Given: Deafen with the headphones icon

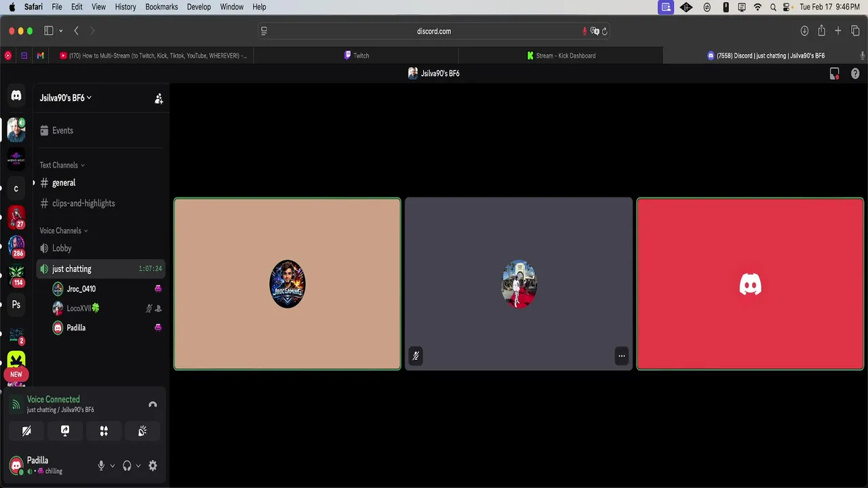Looking at the screenshot, I should pyautogui.click(x=127, y=466).
